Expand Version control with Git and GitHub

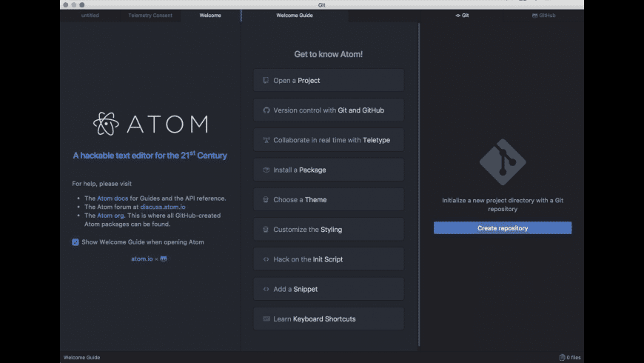coord(329,110)
